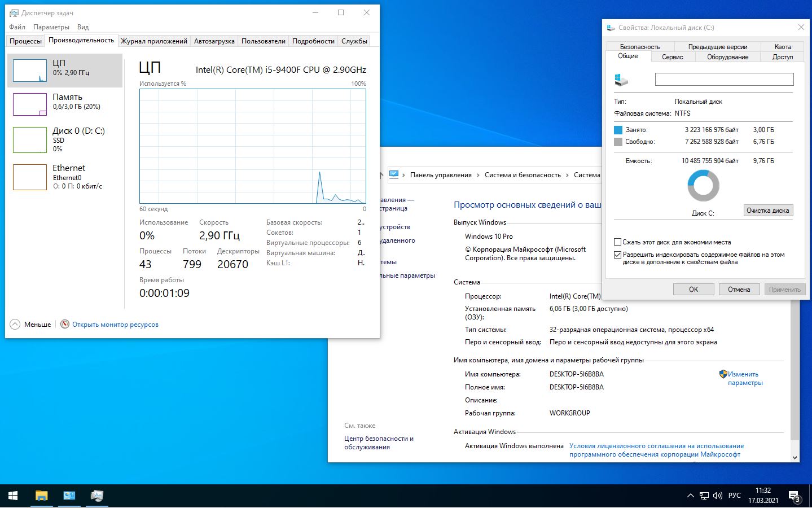Click the computer icon in the address bar
The image size is (812, 508).
pos(394,175)
